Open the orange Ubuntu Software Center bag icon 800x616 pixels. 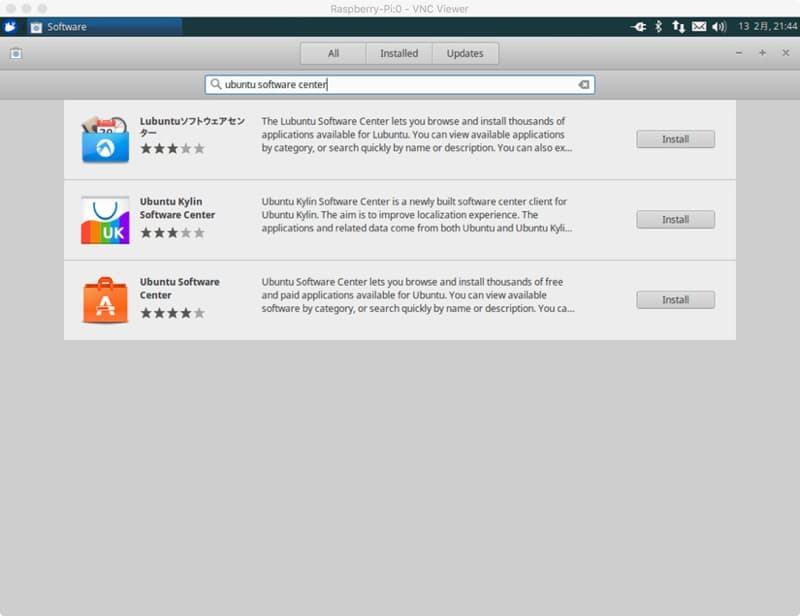(x=105, y=300)
